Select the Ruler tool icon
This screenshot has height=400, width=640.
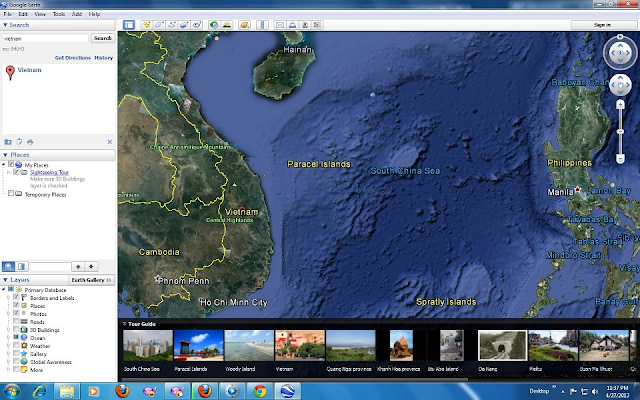point(262,25)
